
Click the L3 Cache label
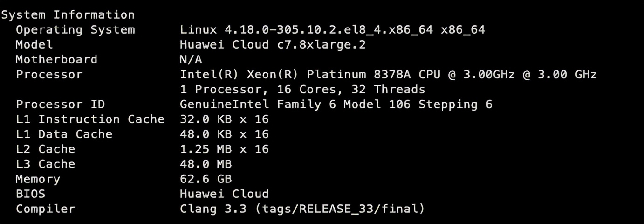(45, 164)
